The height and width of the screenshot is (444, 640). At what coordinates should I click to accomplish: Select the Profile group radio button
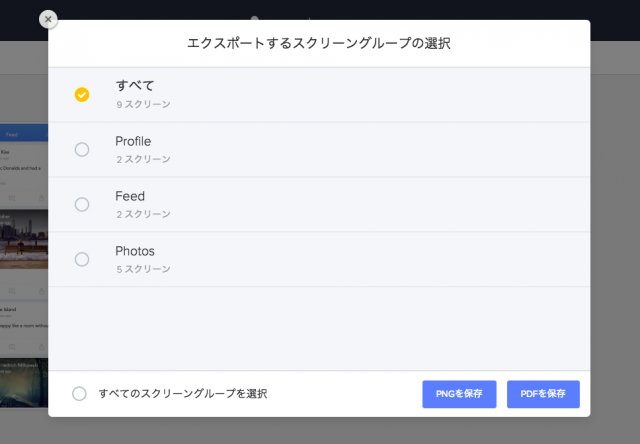(82, 150)
